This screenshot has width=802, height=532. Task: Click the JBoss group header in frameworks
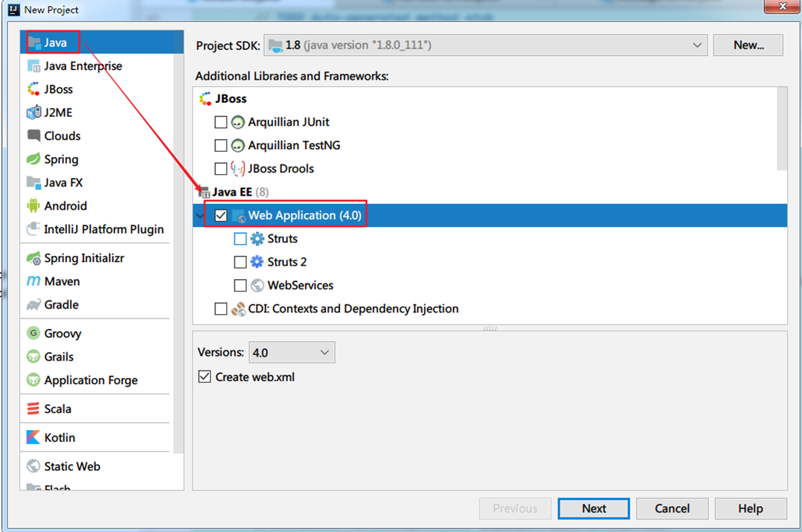coord(231,99)
